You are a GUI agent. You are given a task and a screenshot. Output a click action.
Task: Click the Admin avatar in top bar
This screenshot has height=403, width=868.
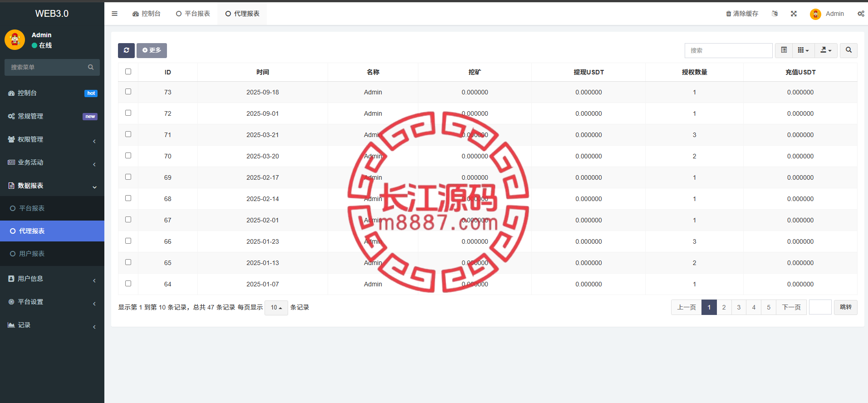point(815,14)
